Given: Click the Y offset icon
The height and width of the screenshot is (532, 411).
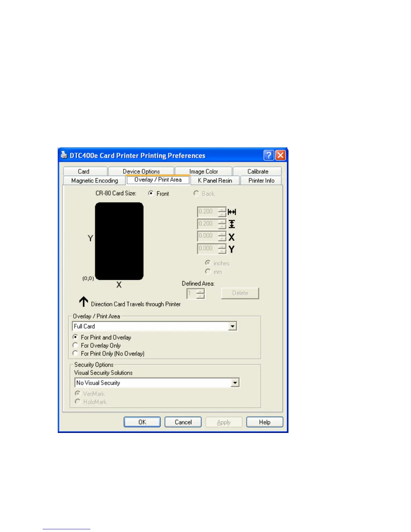Looking at the screenshot, I should [231, 249].
